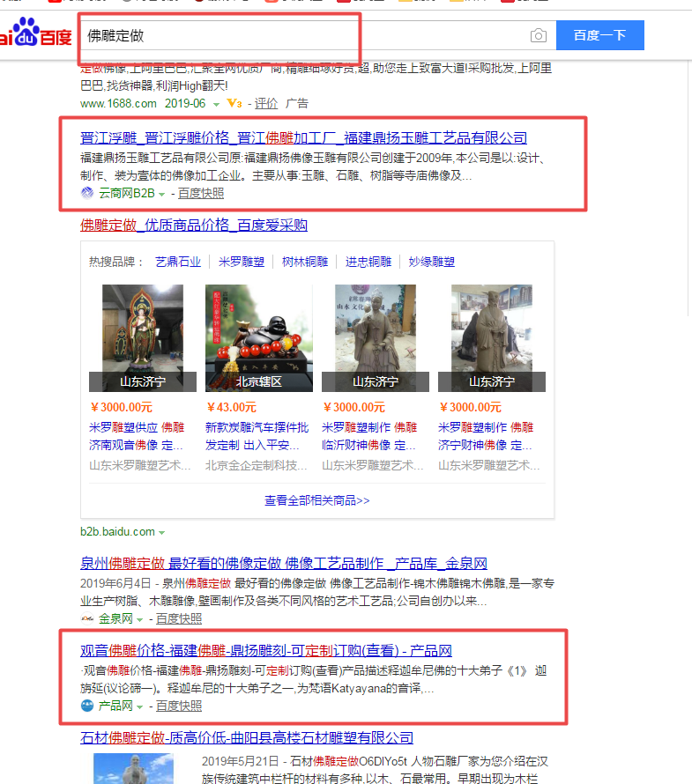Open 百度快照 for 金泉网 result
692x784 pixels.
click(179, 618)
